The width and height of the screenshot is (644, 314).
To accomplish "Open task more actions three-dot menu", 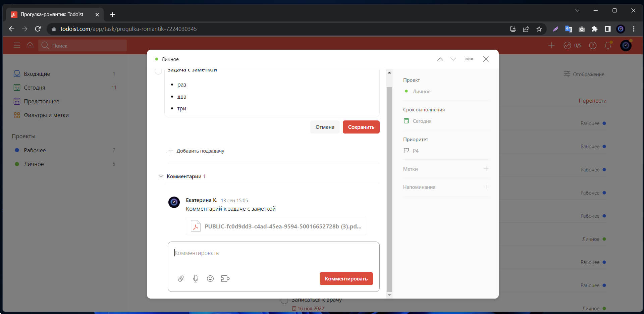I will coord(469,59).
